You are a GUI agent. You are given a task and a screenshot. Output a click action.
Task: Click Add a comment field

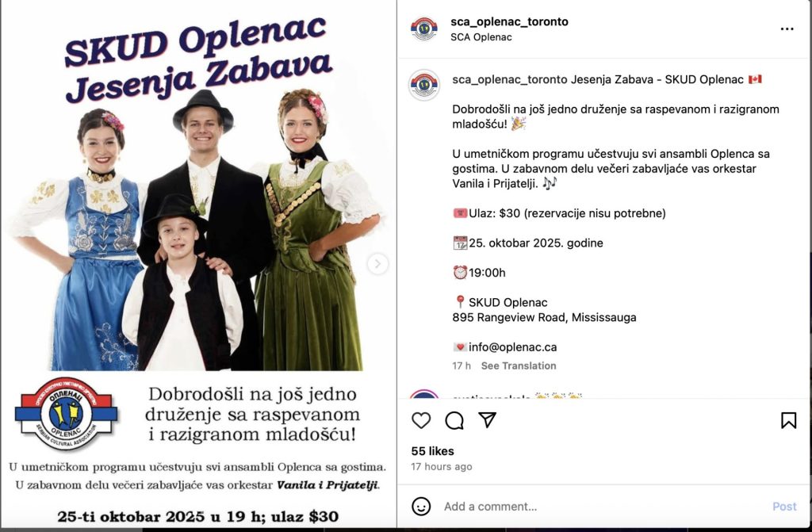pos(601,507)
